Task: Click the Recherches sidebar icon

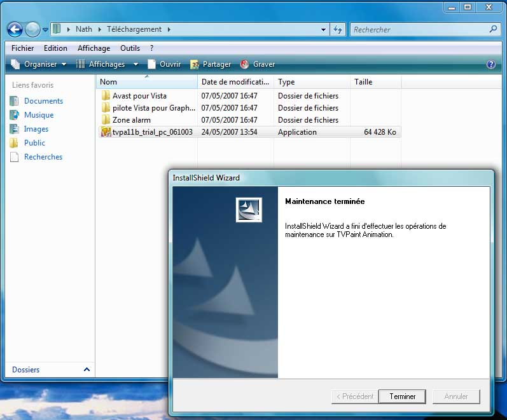Action: click(14, 157)
